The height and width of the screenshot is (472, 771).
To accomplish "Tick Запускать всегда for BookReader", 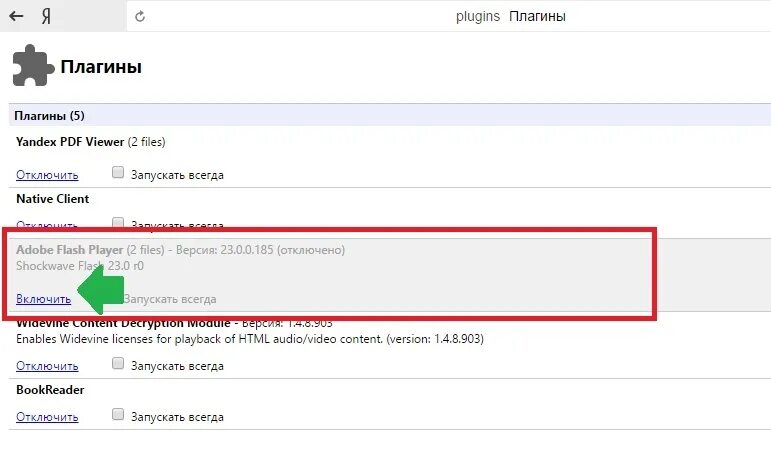I will pyautogui.click(x=118, y=414).
